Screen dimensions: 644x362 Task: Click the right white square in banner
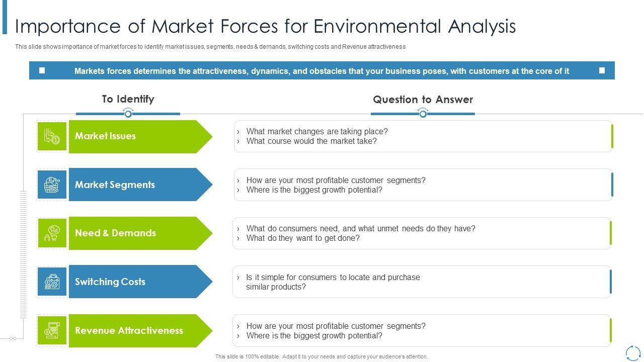[602, 70]
